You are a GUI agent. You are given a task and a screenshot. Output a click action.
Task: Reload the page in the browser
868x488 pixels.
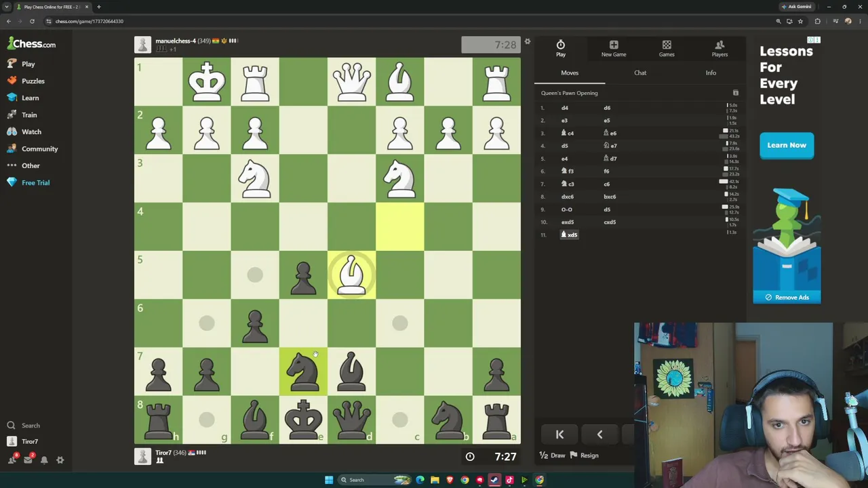(x=32, y=21)
